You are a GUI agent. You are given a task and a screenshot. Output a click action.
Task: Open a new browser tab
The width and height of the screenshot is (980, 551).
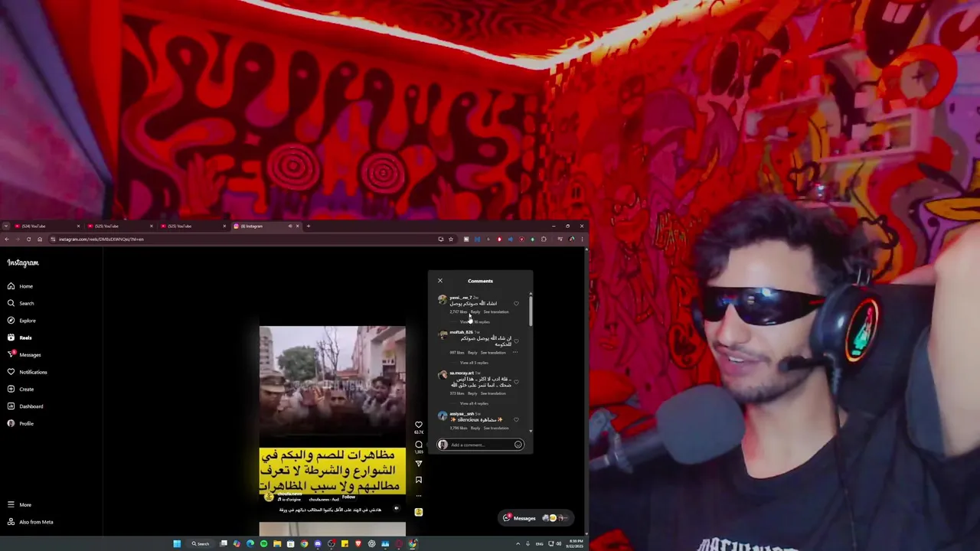pyautogui.click(x=309, y=226)
